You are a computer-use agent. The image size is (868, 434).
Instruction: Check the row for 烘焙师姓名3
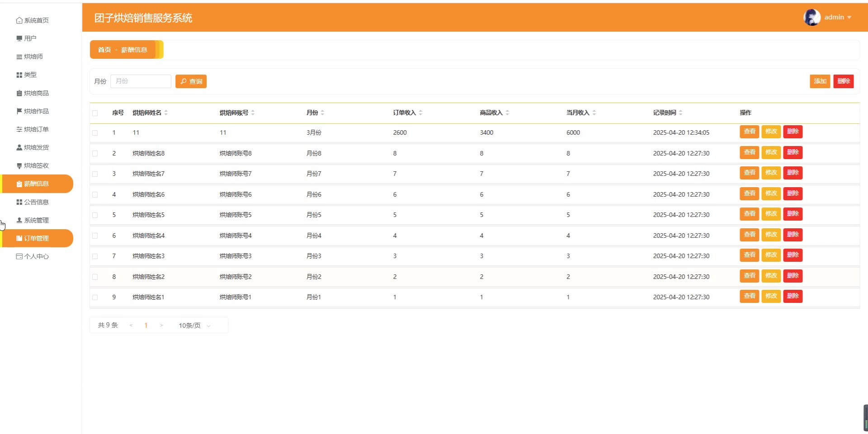[95, 256]
